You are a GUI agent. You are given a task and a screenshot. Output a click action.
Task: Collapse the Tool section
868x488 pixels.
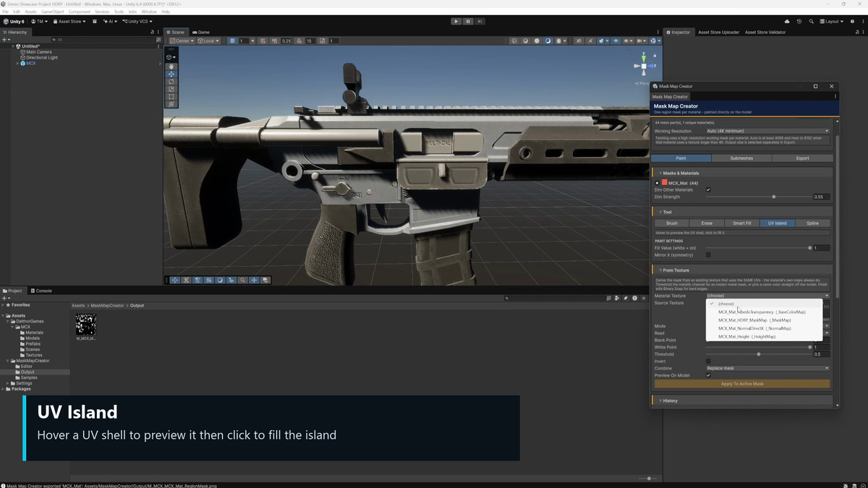660,212
